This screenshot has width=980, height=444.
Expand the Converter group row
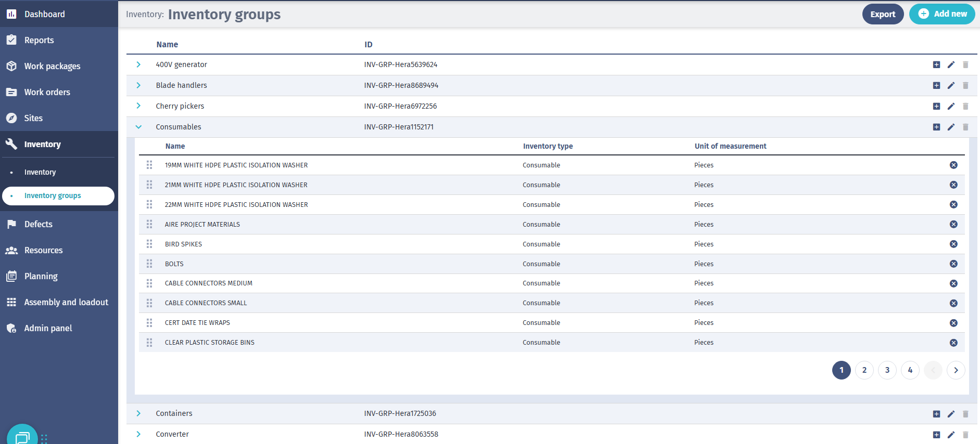point(138,434)
